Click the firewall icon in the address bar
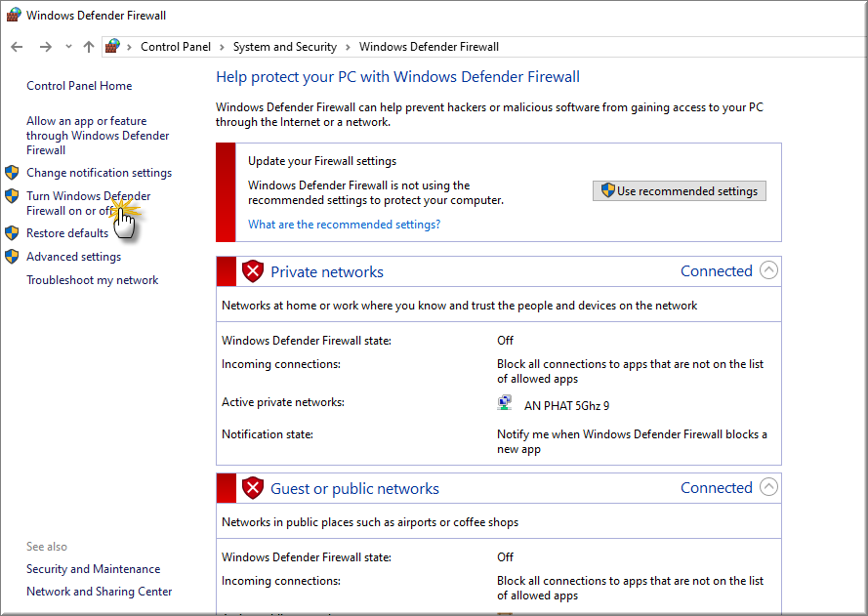This screenshot has width=868, height=616. pos(113,47)
